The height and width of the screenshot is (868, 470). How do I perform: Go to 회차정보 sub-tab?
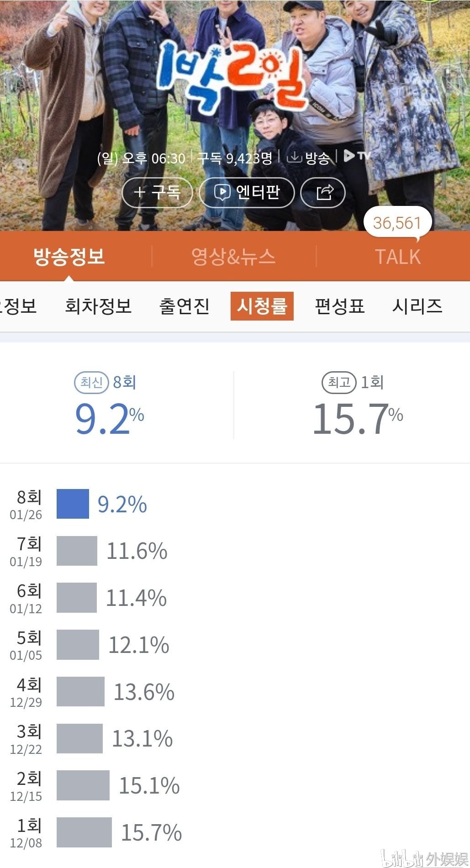[x=98, y=306]
